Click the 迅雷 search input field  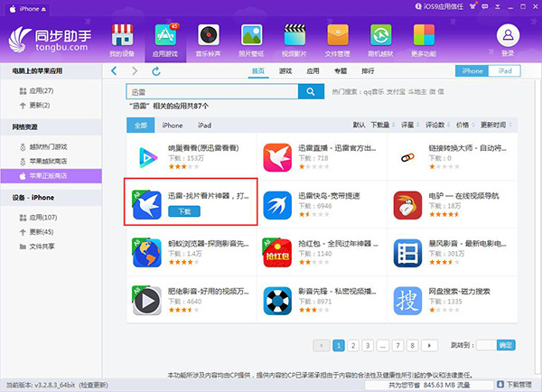click(212, 91)
